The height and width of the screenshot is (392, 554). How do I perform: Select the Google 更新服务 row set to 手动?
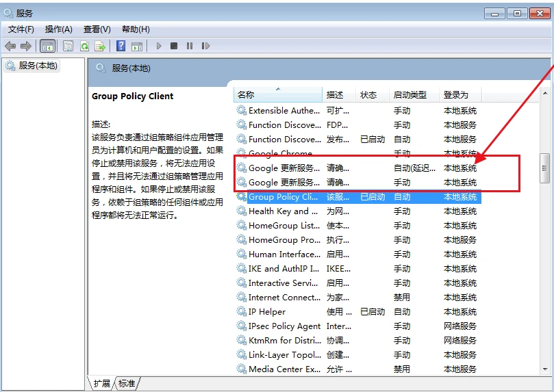point(359,183)
